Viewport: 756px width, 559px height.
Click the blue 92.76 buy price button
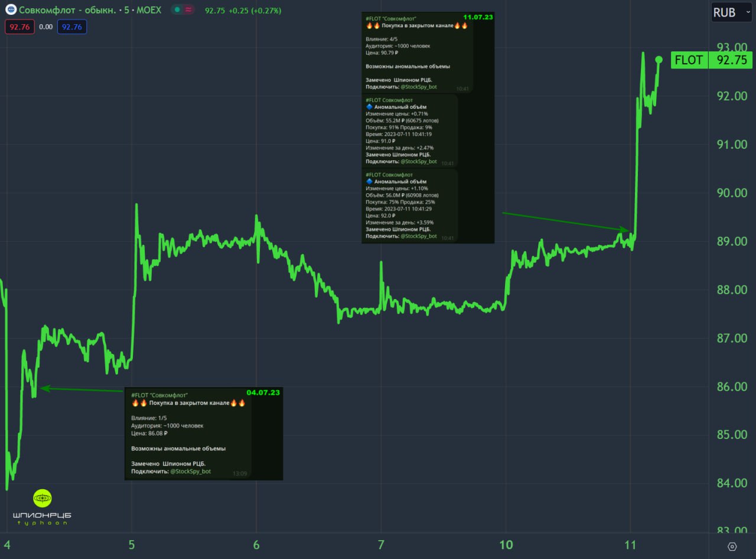72,27
